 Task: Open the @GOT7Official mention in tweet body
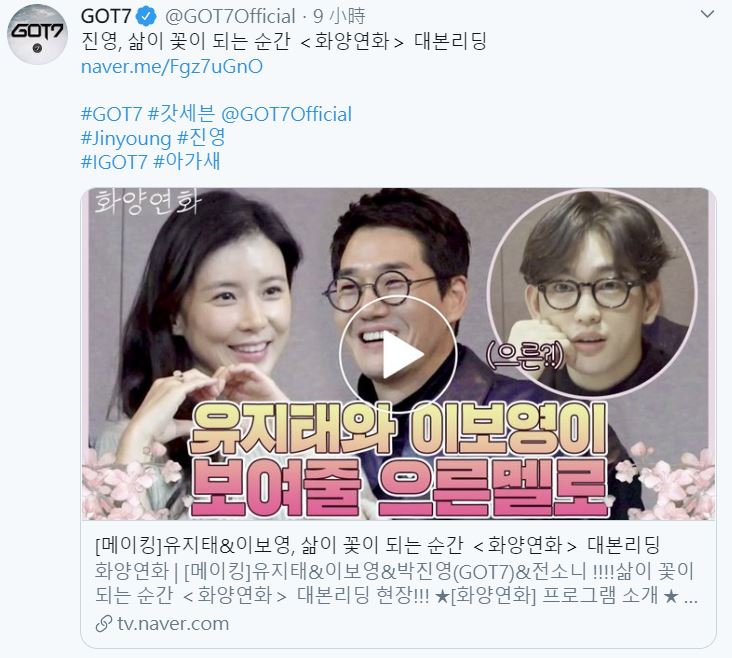[x=286, y=114]
